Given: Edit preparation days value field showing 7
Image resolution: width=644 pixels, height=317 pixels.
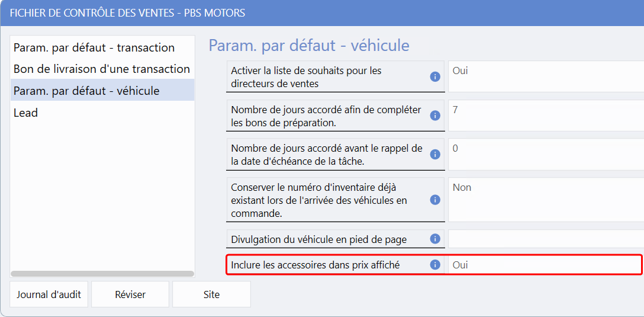Looking at the screenshot, I should (545, 116).
